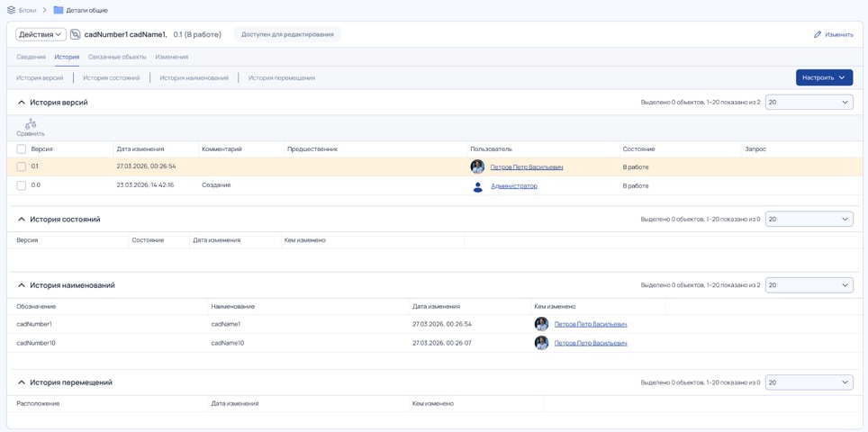868x432 pixels.
Task: Open the Администратор user link
Action: click(514, 186)
